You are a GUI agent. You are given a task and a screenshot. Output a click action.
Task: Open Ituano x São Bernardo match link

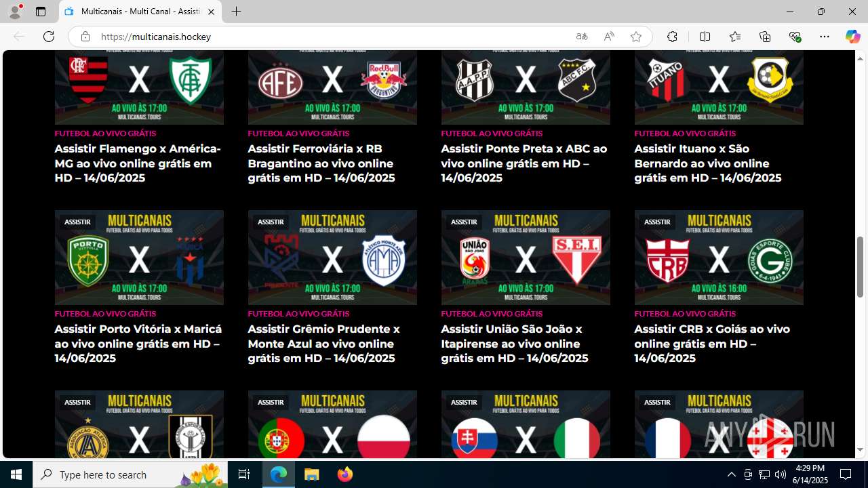[708, 163]
